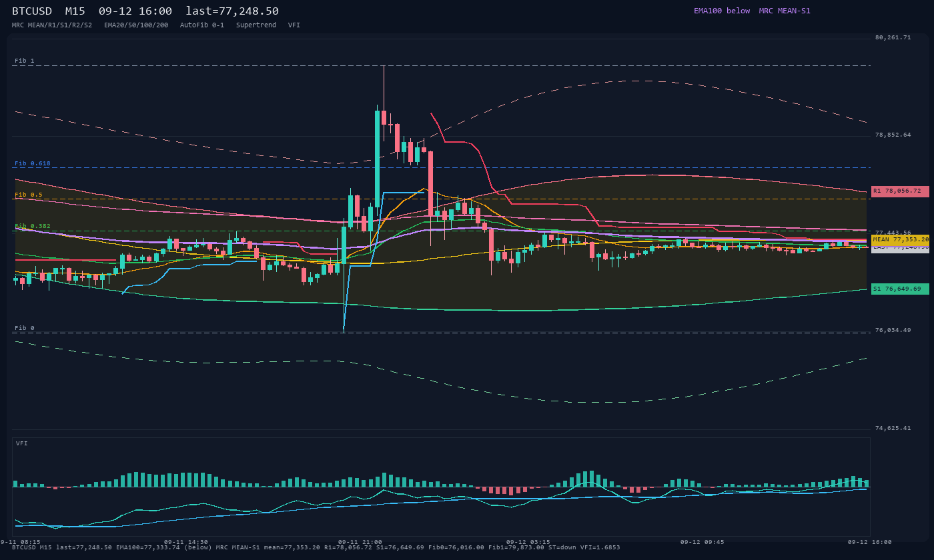Click the EMA100 below status at top right

(x=722, y=11)
